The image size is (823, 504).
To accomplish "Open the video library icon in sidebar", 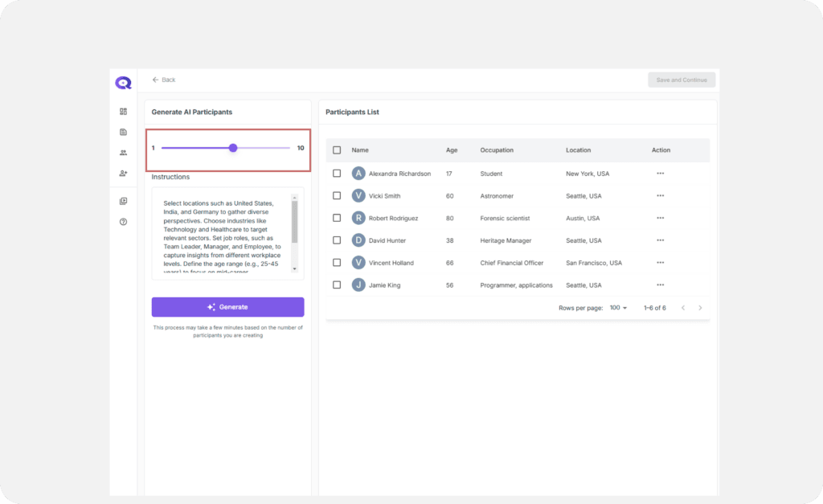I will click(123, 201).
